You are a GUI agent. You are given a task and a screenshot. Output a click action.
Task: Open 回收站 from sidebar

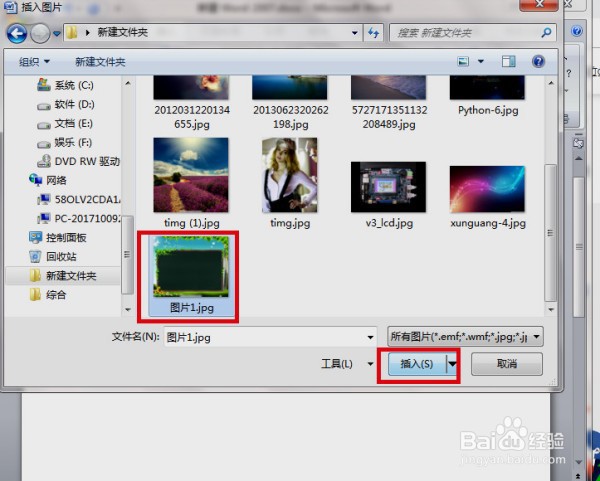click(53, 256)
